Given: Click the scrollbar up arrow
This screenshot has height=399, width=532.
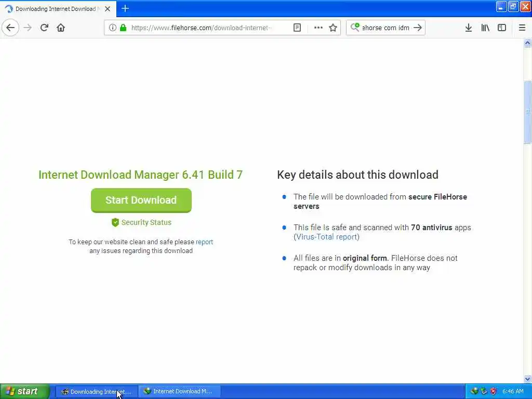Looking at the screenshot, I should pyautogui.click(x=527, y=43).
